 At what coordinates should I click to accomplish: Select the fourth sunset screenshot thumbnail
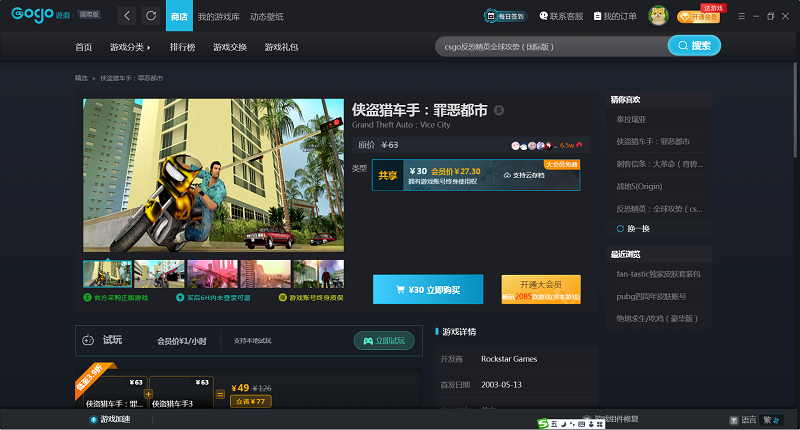pyautogui.click(x=265, y=274)
